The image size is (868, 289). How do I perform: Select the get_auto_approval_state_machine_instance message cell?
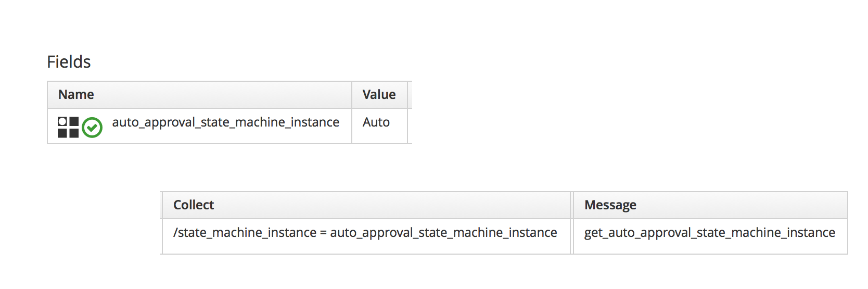tap(709, 233)
